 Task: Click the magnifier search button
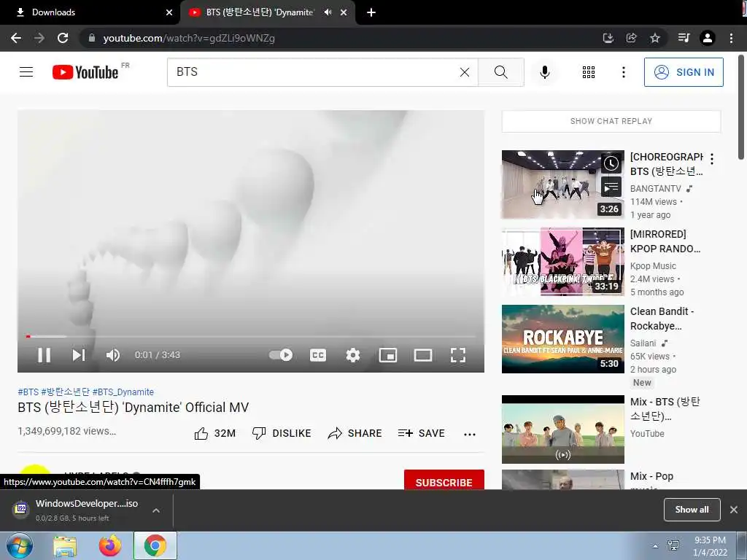coord(500,72)
